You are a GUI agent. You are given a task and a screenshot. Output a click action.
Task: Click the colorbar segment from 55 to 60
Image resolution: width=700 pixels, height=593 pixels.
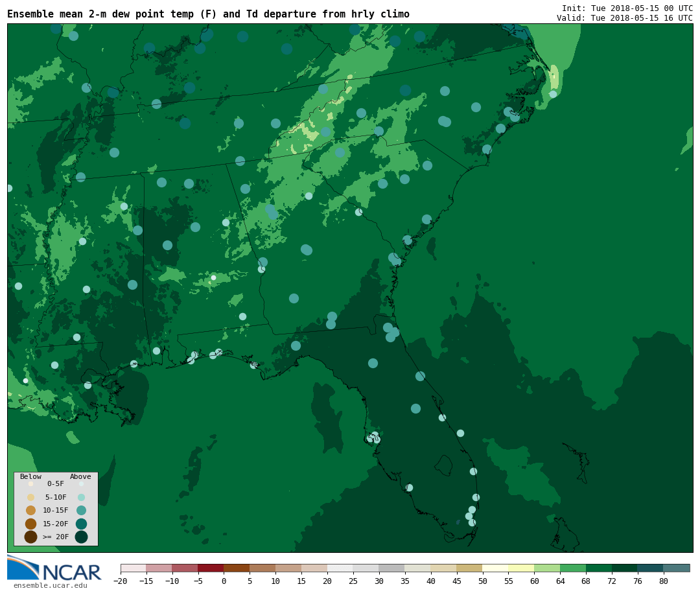[x=522, y=568]
